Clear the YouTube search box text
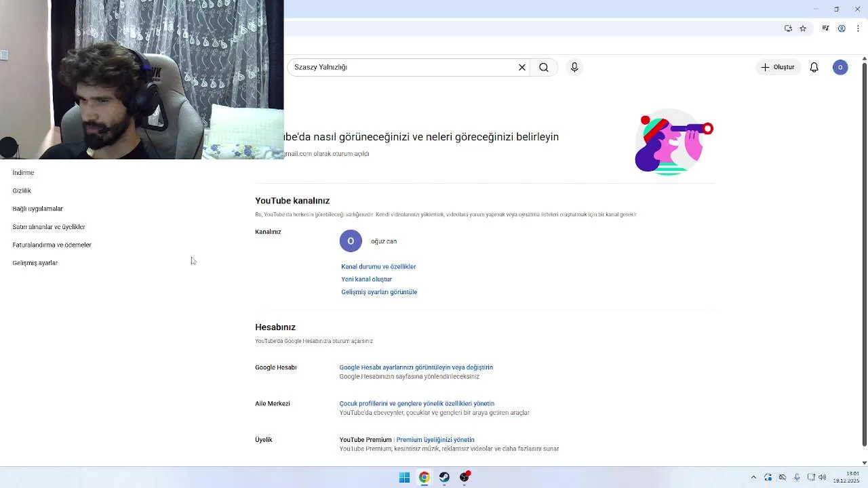Screen dimensions: 868x488 [522, 67]
